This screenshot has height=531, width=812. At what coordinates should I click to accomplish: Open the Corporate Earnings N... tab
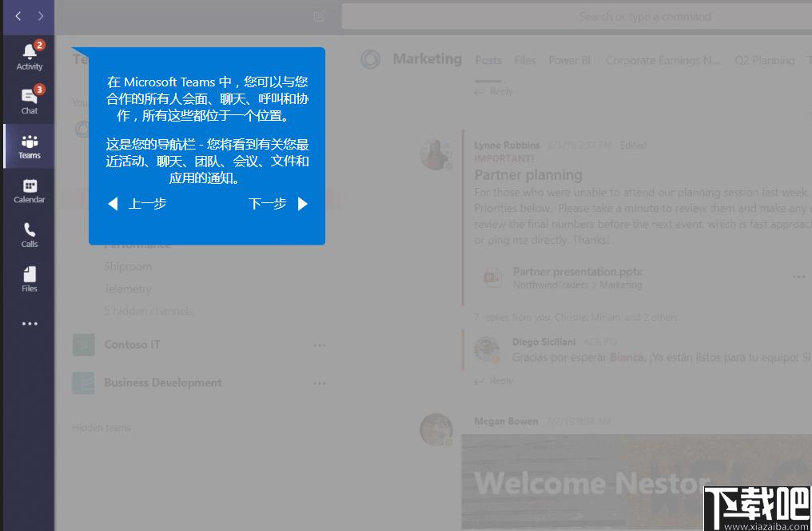pos(663,61)
